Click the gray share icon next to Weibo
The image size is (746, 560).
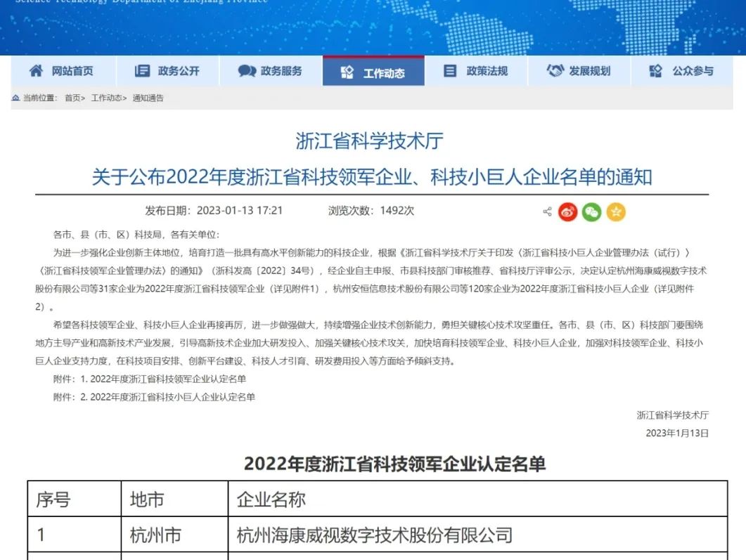547,211
